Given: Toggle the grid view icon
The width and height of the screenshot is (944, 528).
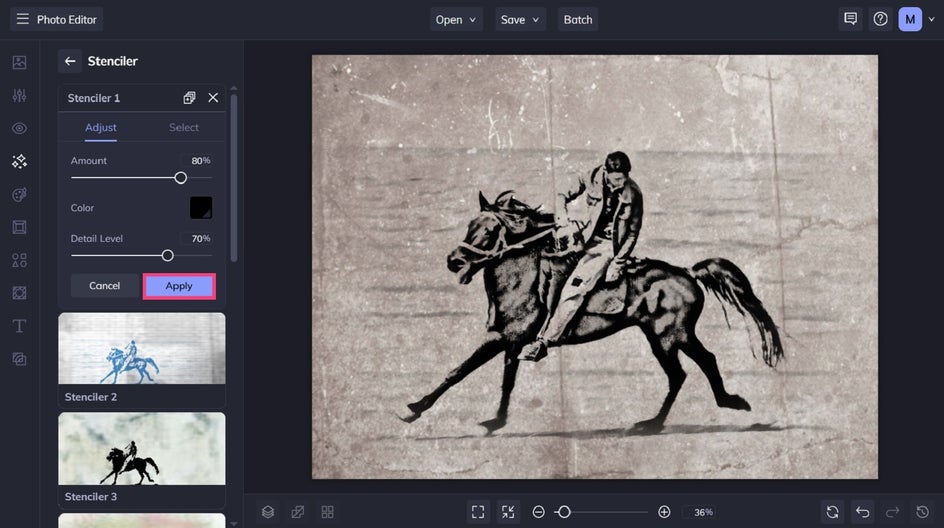Looking at the screenshot, I should 328,512.
